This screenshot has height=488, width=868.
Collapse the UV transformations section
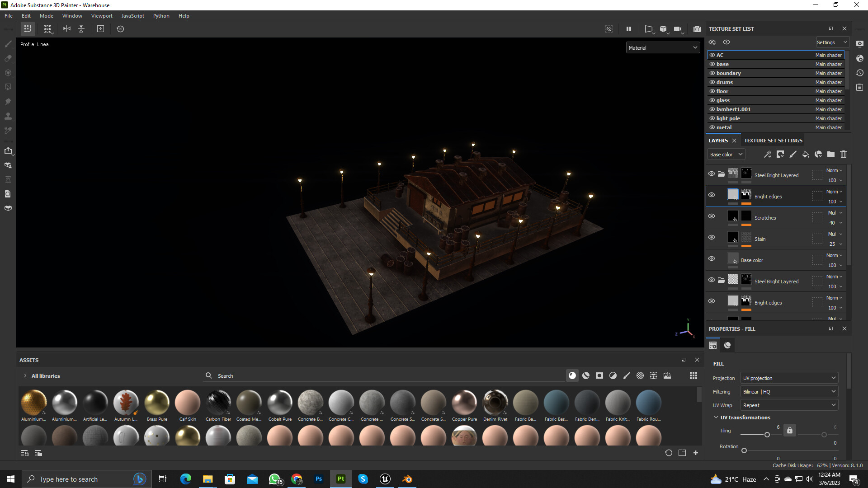click(716, 418)
